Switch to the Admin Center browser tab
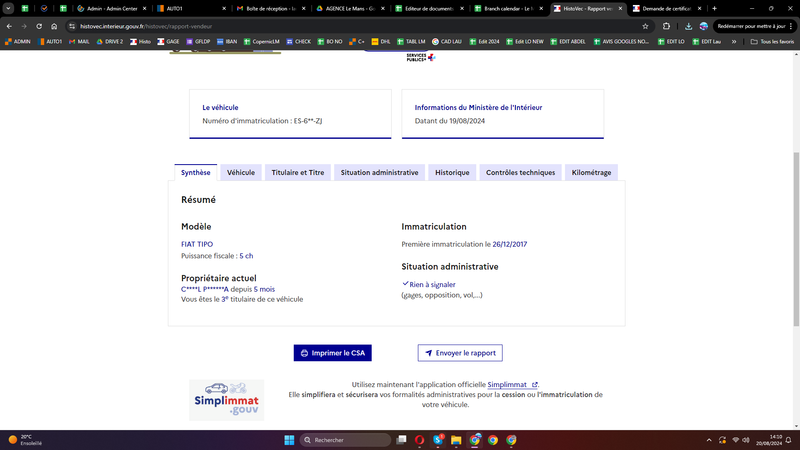The image size is (800, 450). pos(111,8)
